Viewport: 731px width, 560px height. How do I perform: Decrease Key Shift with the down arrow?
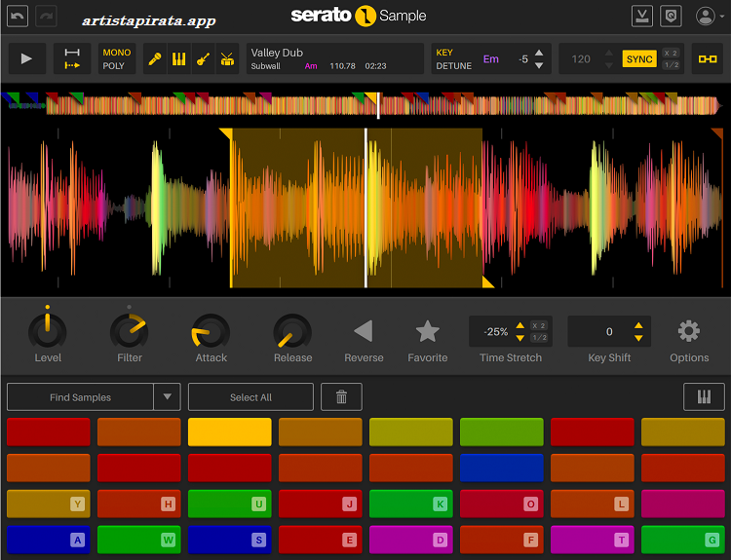tap(638, 338)
